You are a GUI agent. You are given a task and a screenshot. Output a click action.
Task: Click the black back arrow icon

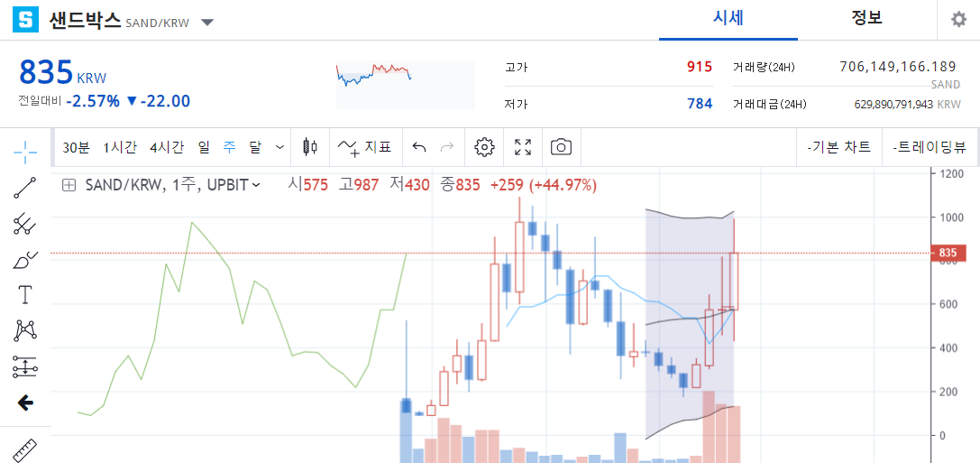tap(25, 403)
